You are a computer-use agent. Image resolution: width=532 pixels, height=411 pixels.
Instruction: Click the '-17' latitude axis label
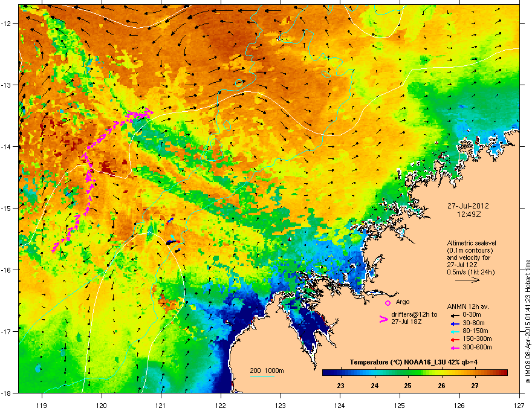[x=6, y=331]
